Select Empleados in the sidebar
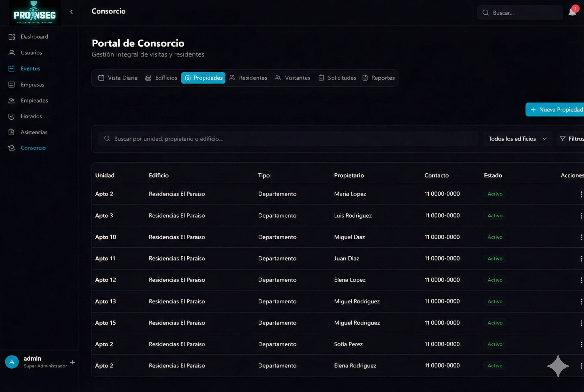 34,101
